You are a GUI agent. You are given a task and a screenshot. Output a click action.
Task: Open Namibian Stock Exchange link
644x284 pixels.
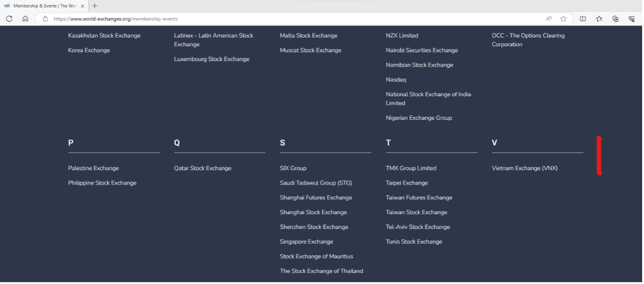(420, 65)
